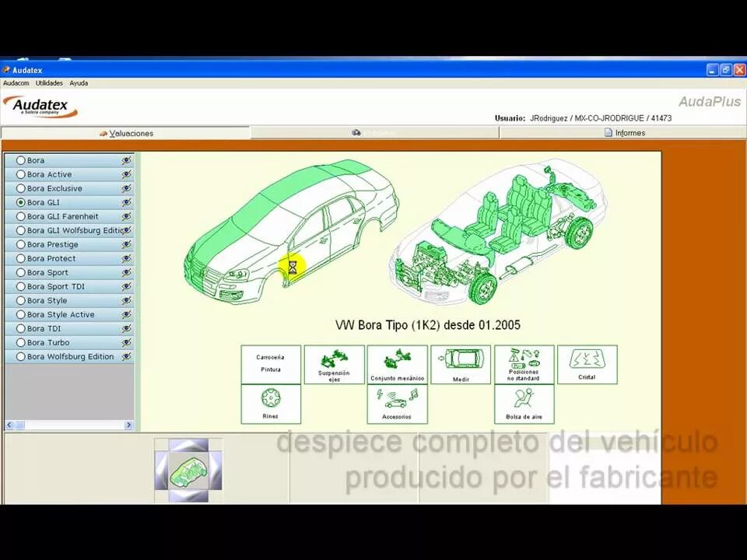The height and width of the screenshot is (560, 747).
Task: Click the navigator left arrow pad
Action: [x=162, y=471]
